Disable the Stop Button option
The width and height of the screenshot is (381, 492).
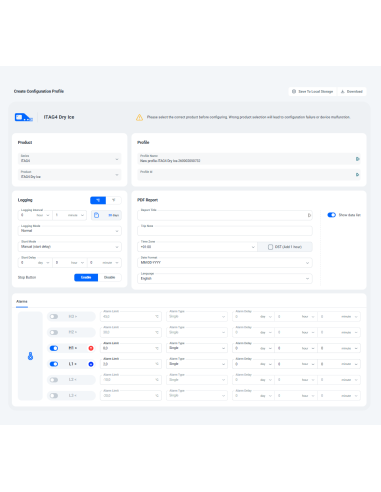point(109,277)
